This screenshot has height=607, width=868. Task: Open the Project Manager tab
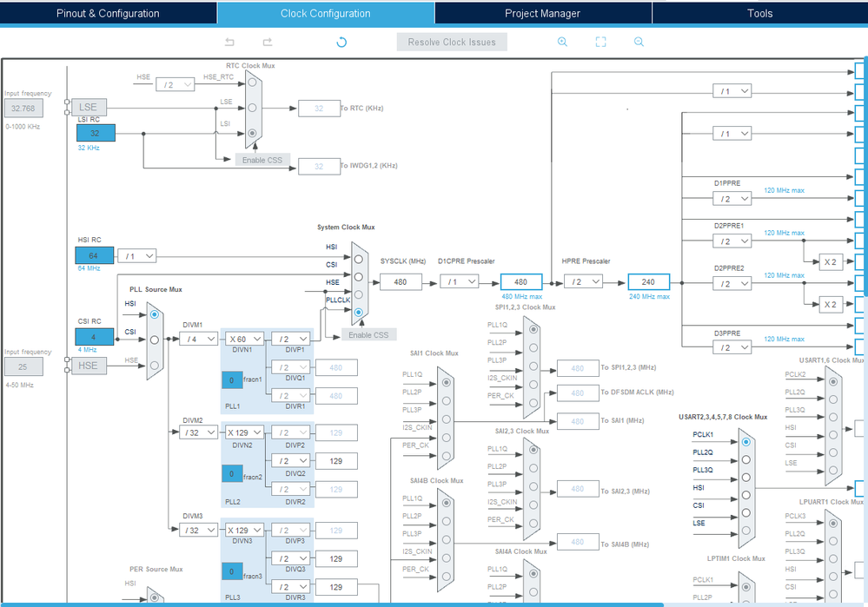(542, 13)
